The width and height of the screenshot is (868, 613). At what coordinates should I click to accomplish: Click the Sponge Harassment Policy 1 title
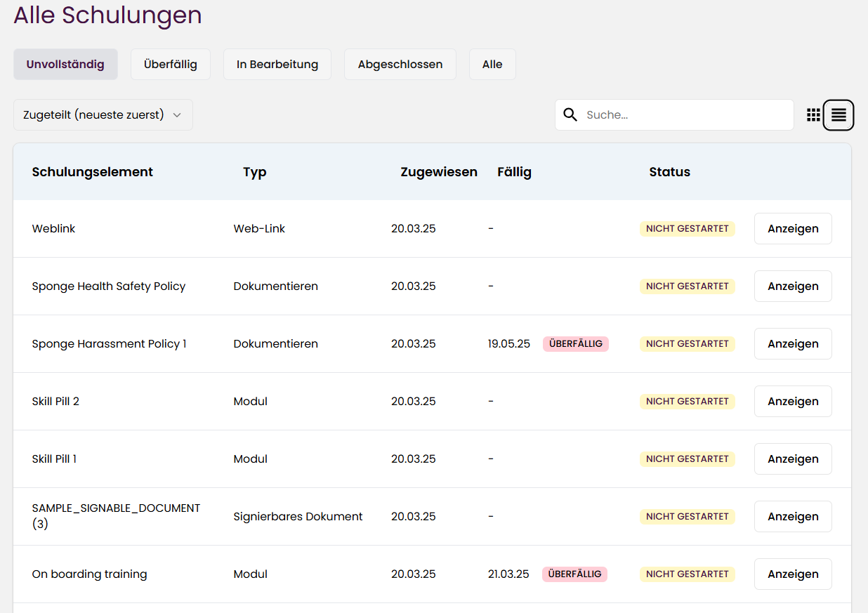109,343
